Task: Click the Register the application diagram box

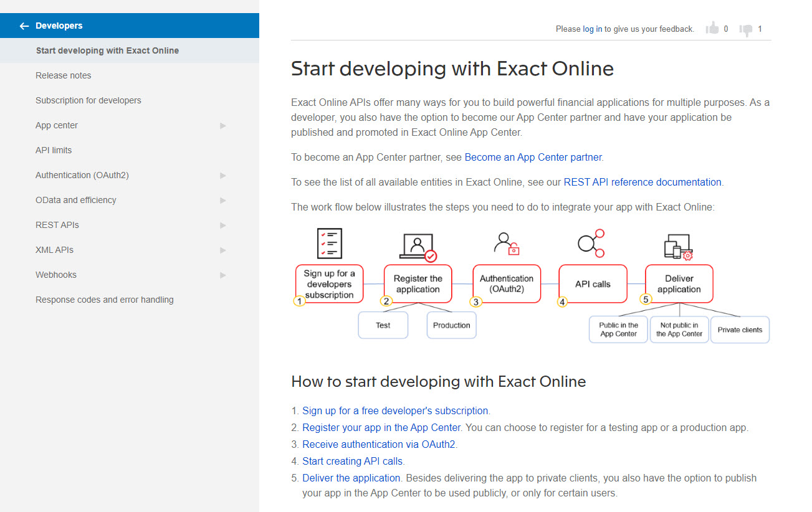Action: 418,284
